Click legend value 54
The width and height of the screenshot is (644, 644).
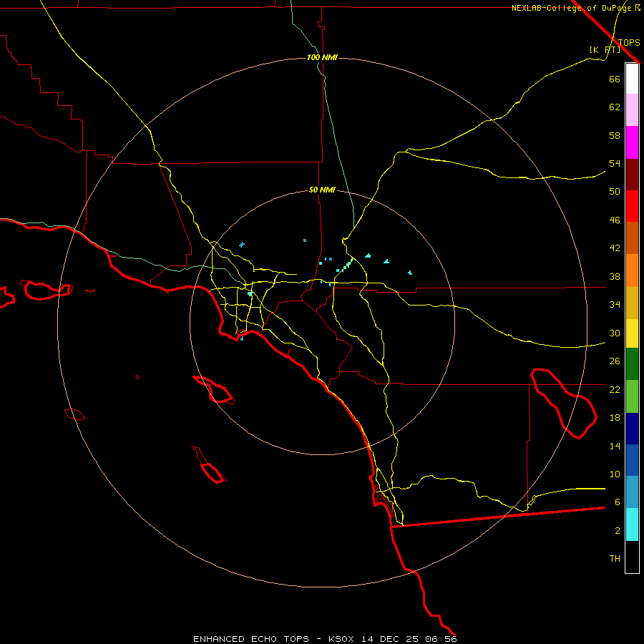pos(615,163)
